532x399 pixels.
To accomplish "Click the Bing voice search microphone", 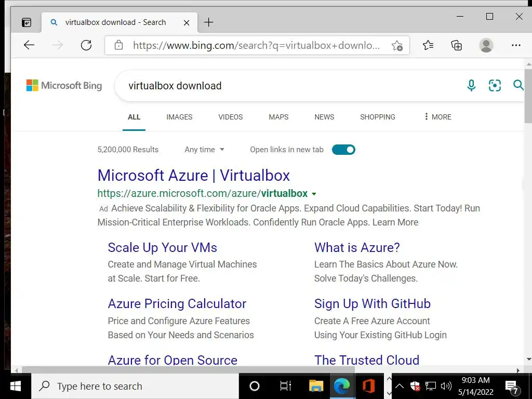I will [x=471, y=86].
